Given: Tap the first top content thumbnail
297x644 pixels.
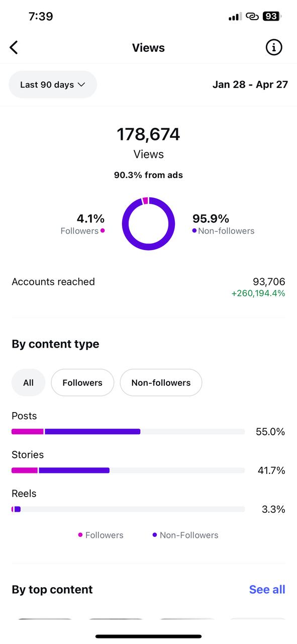Looking at the screenshot, I should [x=44, y=620].
